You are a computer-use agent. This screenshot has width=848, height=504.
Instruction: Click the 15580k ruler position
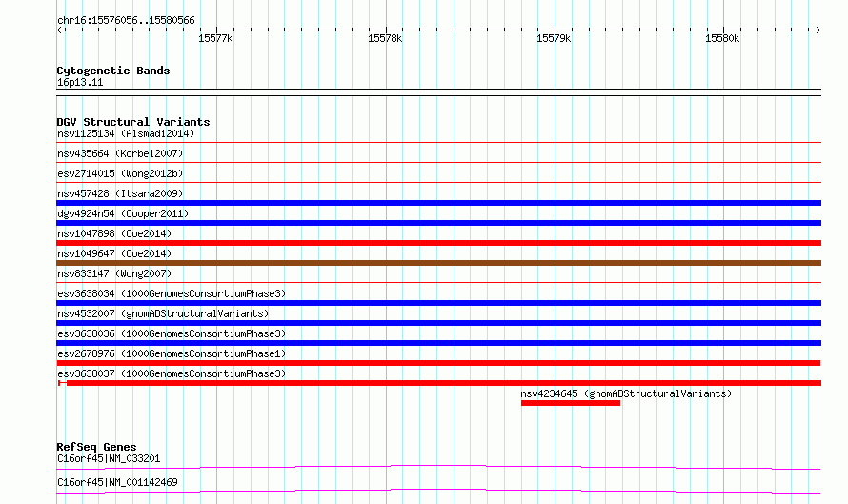tap(722, 38)
